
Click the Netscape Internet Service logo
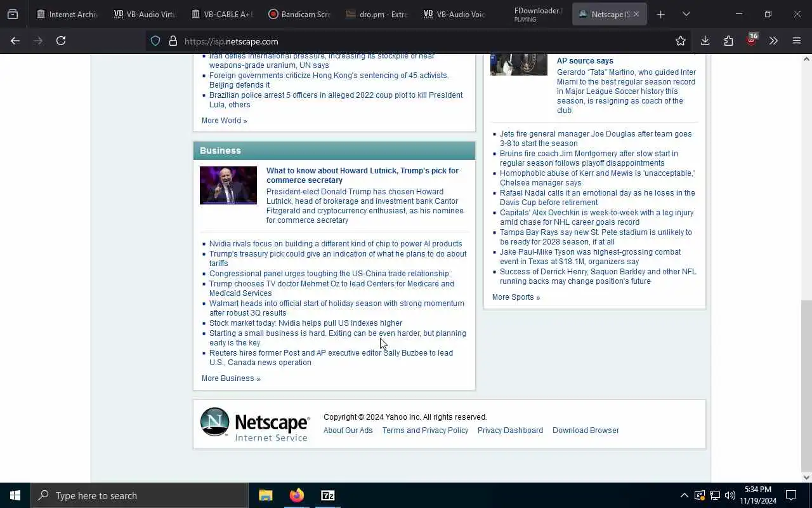(255, 424)
